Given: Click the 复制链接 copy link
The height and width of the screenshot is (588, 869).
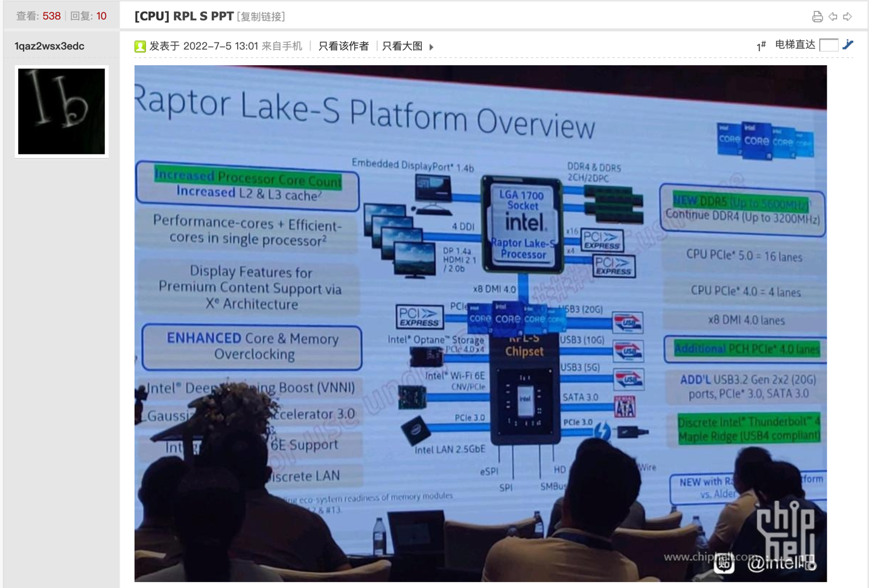Looking at the screenshot, I should (261, 17).
